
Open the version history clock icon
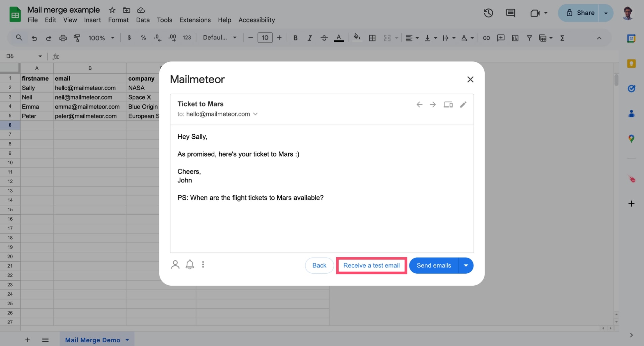488,13
